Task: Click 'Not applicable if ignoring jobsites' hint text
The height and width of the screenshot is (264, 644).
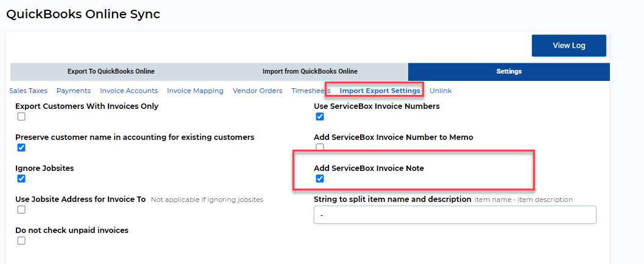Action: 207,200
